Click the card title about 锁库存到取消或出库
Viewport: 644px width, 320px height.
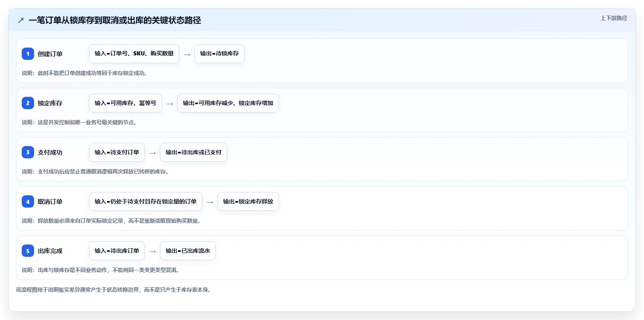click(115, 20)
